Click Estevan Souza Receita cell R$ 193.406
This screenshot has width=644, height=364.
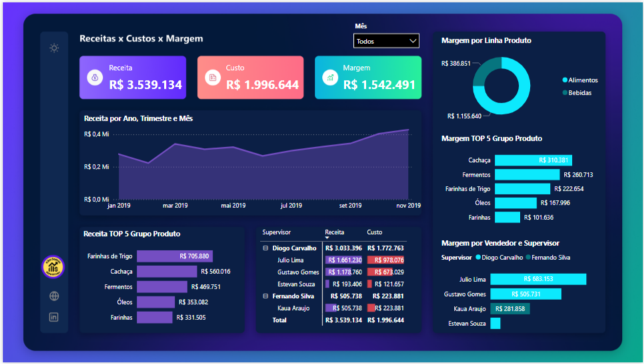(344, 284)
